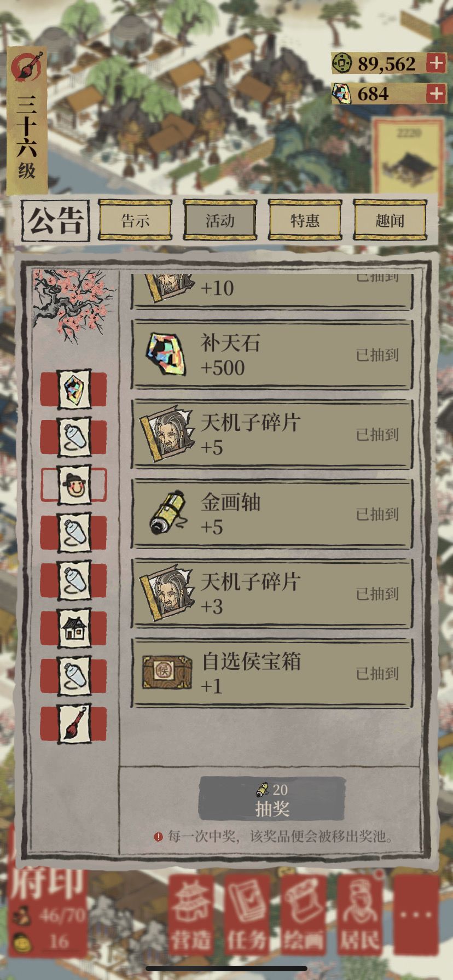This screenshot has height=980, width=453.
Task: Select the gem stone sidebar icon
Action: pyautogui.click(x=74, y=389)
